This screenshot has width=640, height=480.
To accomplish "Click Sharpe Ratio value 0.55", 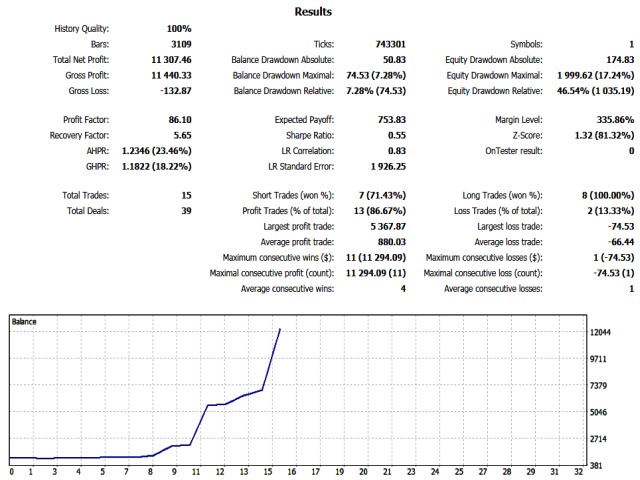I will pyautogui.click(x=397, y=136).
